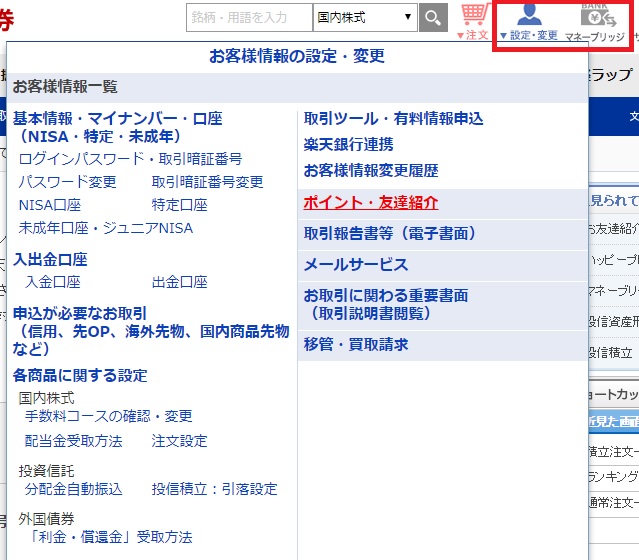Click the magnifier search button
This screenshot has height=560, width=639.
tap(433, 18)
